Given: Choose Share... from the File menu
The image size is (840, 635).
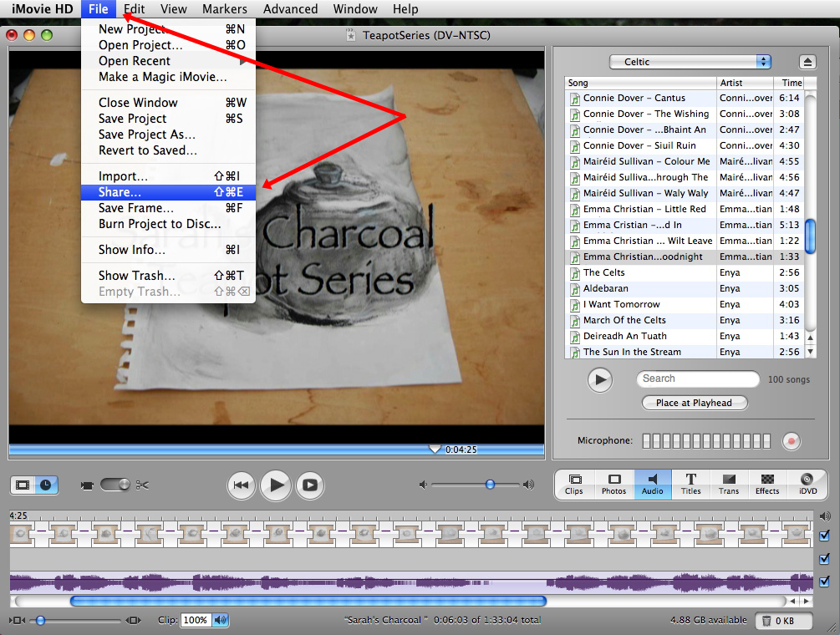Looking at the screenshot, I should 168,192.
